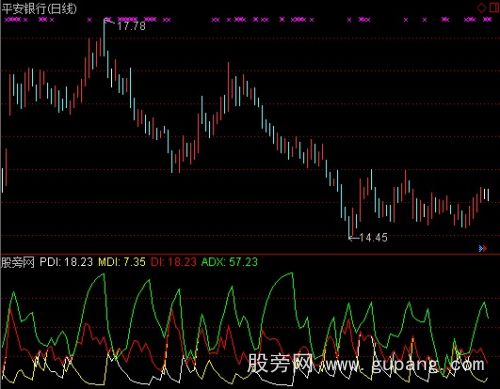Click the red DI: 18.23 value
This screenshot has width=500, height=389.
173,262
